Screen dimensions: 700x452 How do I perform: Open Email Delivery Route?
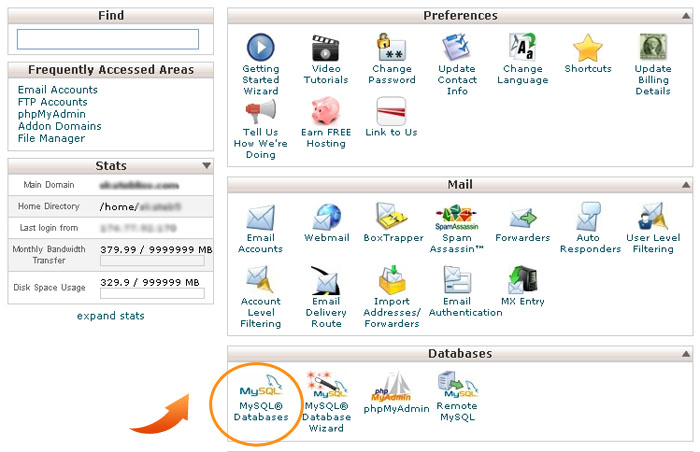pos(326,297)
